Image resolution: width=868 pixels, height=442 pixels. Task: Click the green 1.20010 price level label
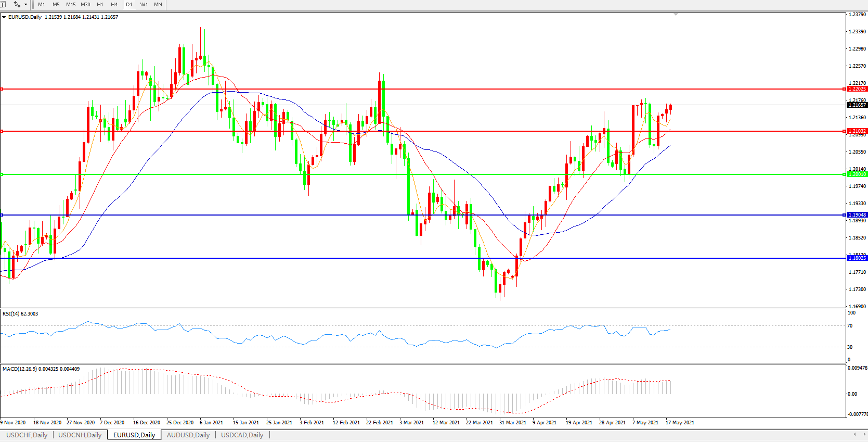[857, 174]
